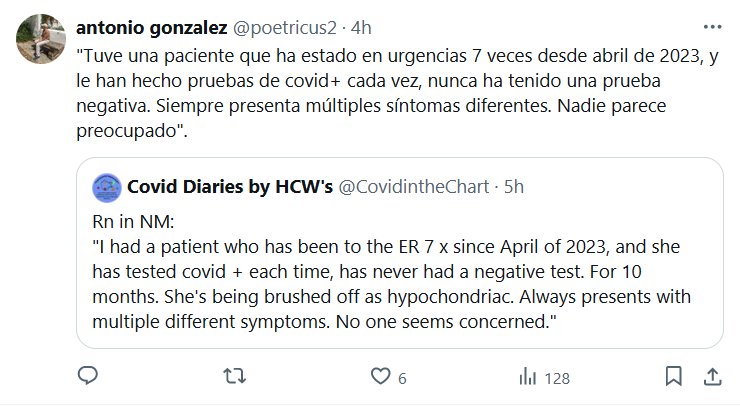Open the quoted English tweet text
This screenshot has height=406, width=740.
pos(400,285)
